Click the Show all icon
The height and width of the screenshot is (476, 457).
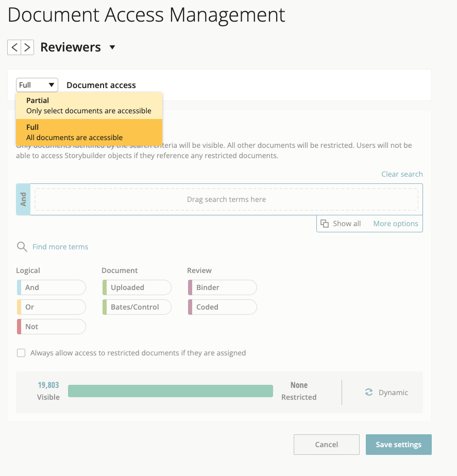(325, 223)
